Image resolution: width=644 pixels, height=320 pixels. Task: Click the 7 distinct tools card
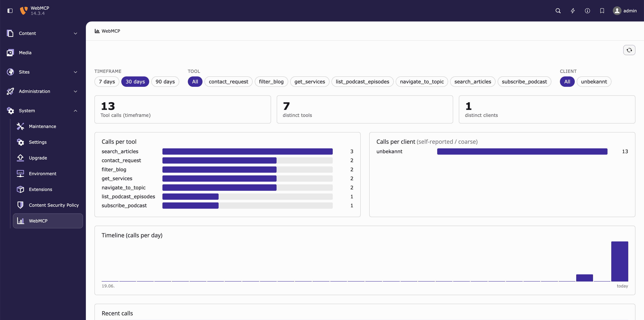365,109
